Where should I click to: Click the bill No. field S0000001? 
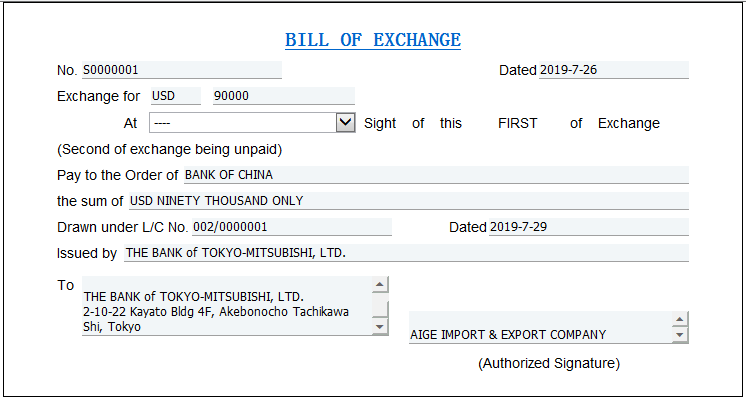coord(181,70)
